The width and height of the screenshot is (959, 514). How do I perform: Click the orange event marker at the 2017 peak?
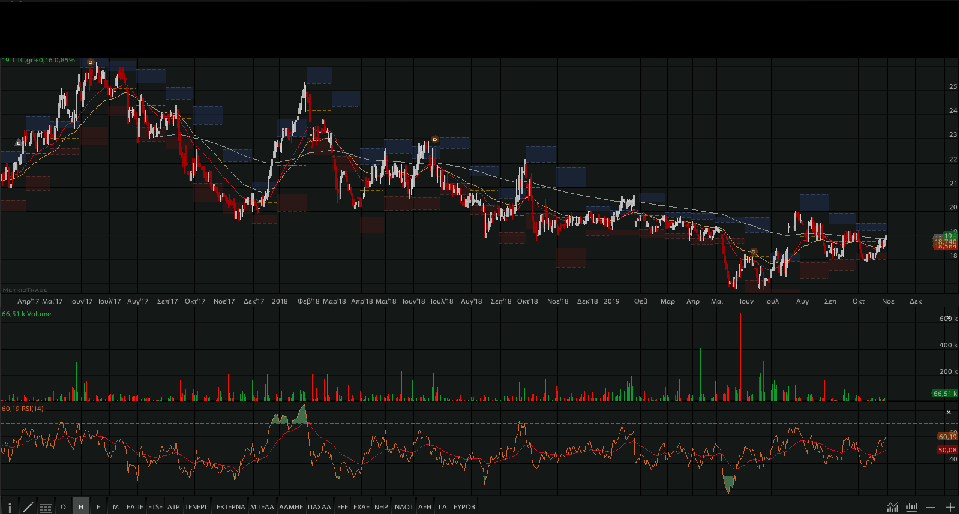point(90,62)
